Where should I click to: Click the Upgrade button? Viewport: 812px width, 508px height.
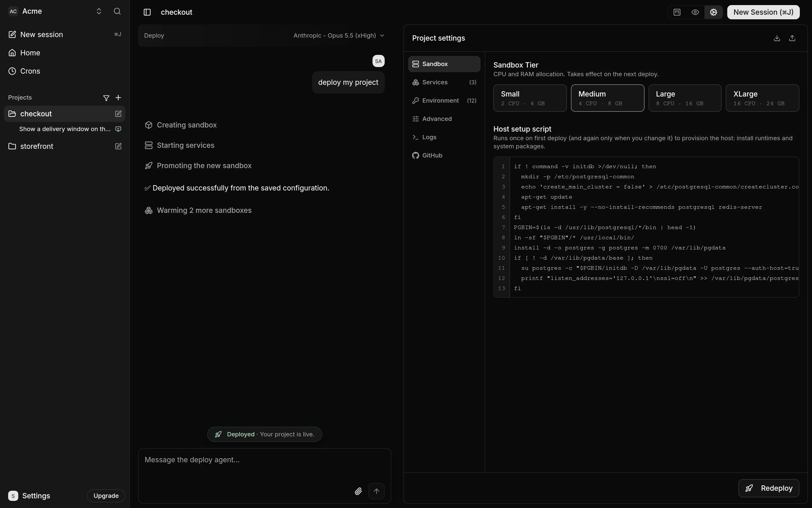pos(106,496)
